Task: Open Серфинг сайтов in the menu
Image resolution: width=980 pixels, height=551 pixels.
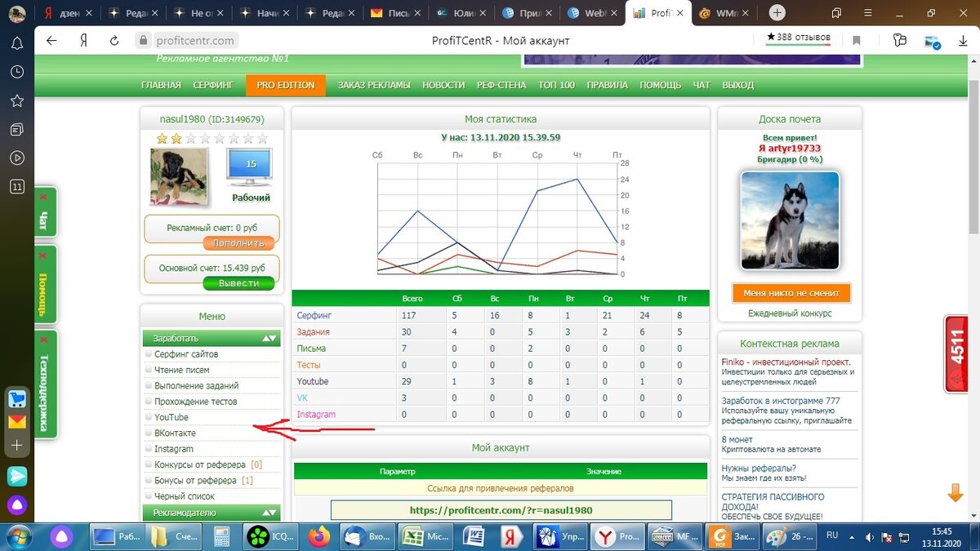Action: 186,354
